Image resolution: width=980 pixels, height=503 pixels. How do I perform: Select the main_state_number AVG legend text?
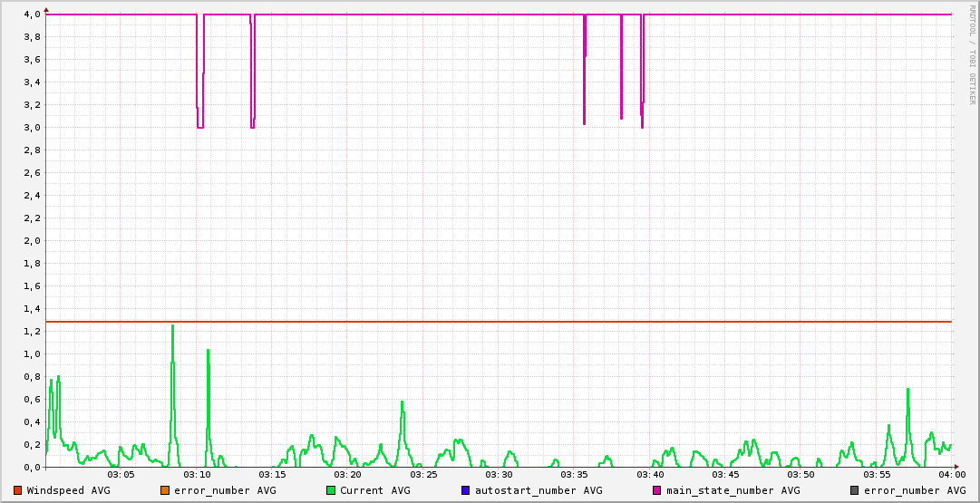pos(733,490)
